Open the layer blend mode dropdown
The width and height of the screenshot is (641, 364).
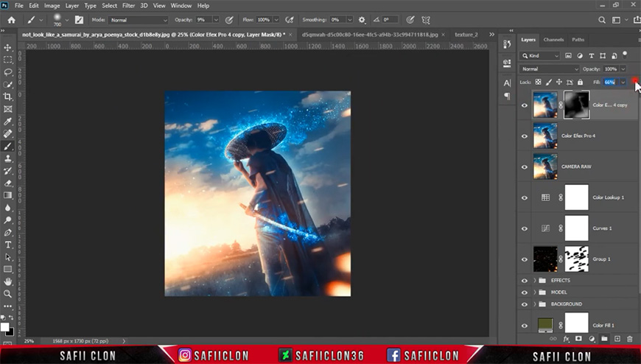550,69
